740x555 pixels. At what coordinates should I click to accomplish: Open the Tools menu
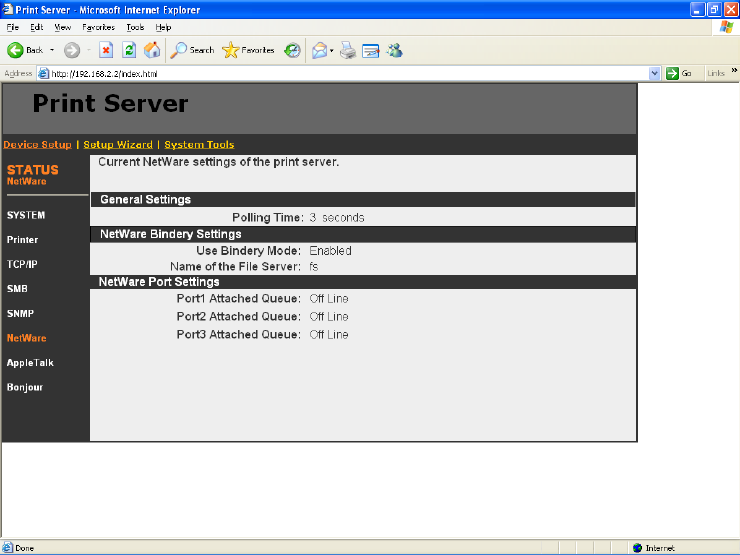135,27
